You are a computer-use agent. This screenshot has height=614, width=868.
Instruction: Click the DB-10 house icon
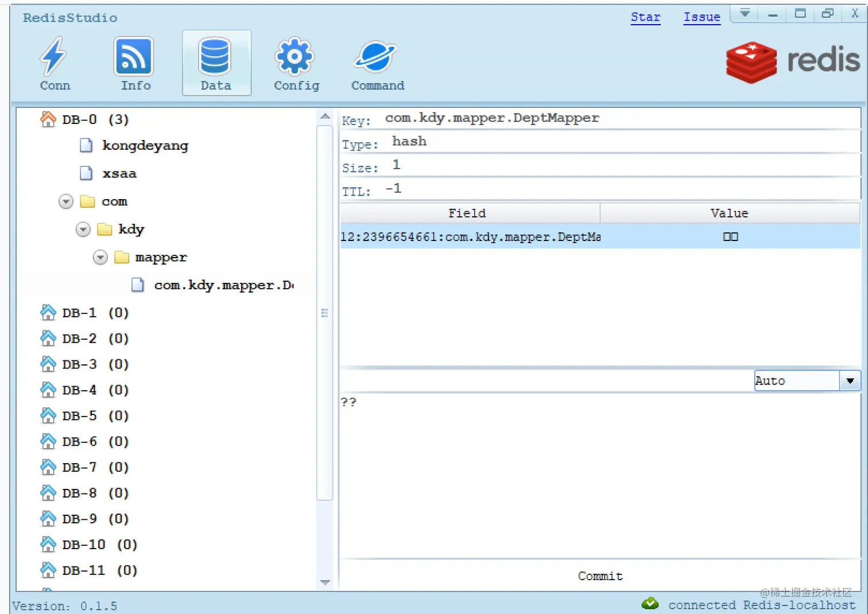[x=48, y=545]
